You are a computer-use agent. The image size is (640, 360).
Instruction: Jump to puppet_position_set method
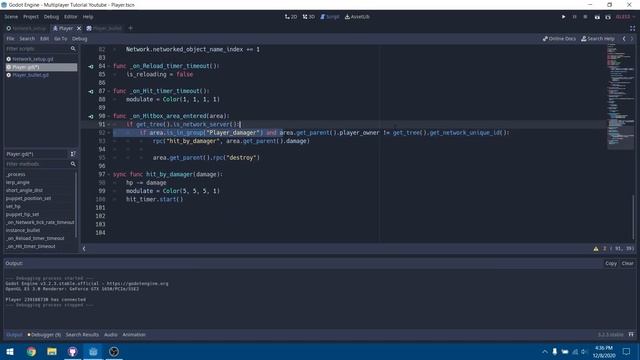click(x=29, y=198)
